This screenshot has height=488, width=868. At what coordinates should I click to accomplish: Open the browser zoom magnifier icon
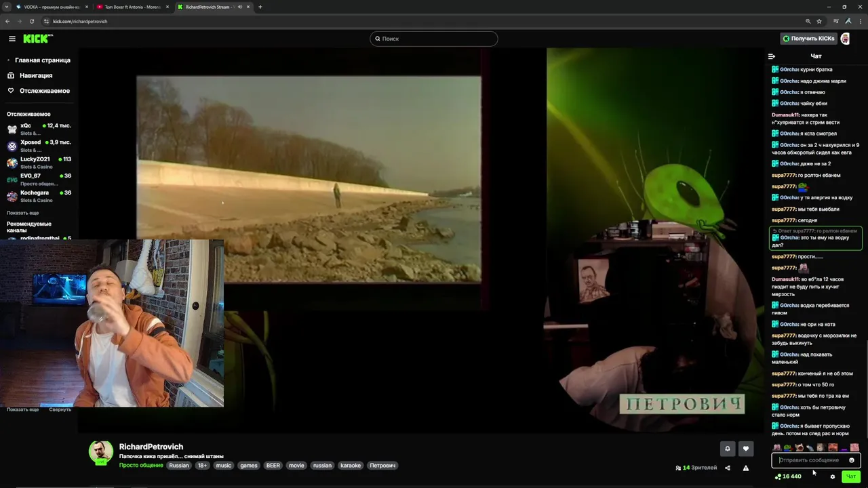[x=808, y=21]
